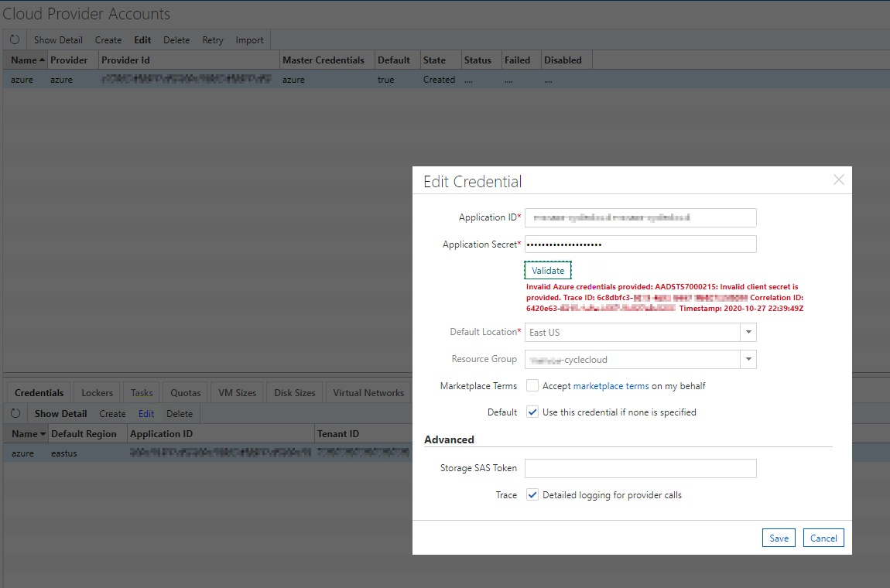
Task: Click Create in accounts toolbar
Action: coord(108,39)
